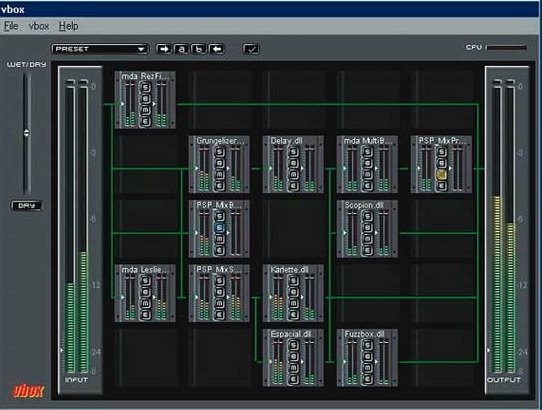542x410 pixels.
Task: Solo the Delay.dll module
Action: click(x=293, y=152)
